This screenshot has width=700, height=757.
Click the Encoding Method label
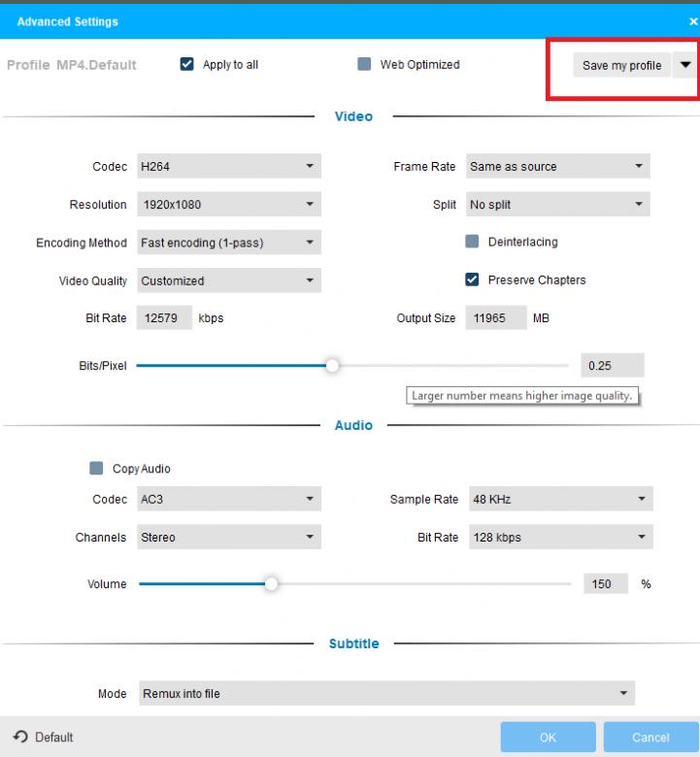click(82, 243)
